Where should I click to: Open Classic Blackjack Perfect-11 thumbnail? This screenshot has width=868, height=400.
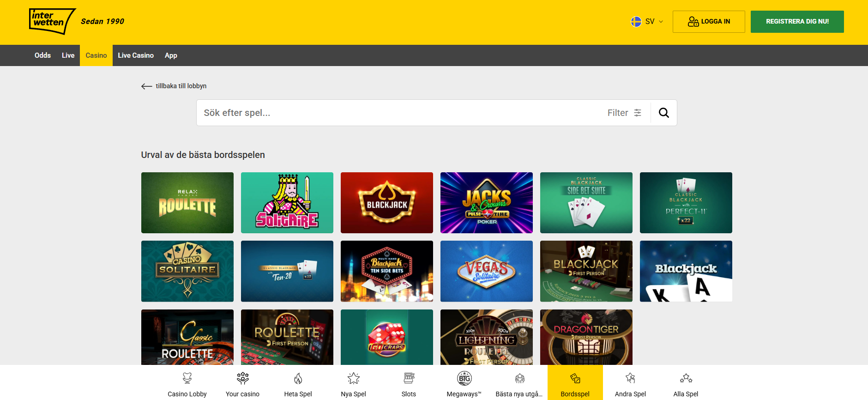pos(686,203)
